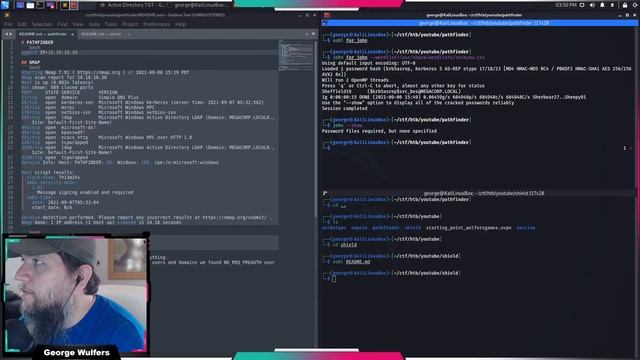Switch to Active Directory TGT taskbar window

tap(134, 5)
